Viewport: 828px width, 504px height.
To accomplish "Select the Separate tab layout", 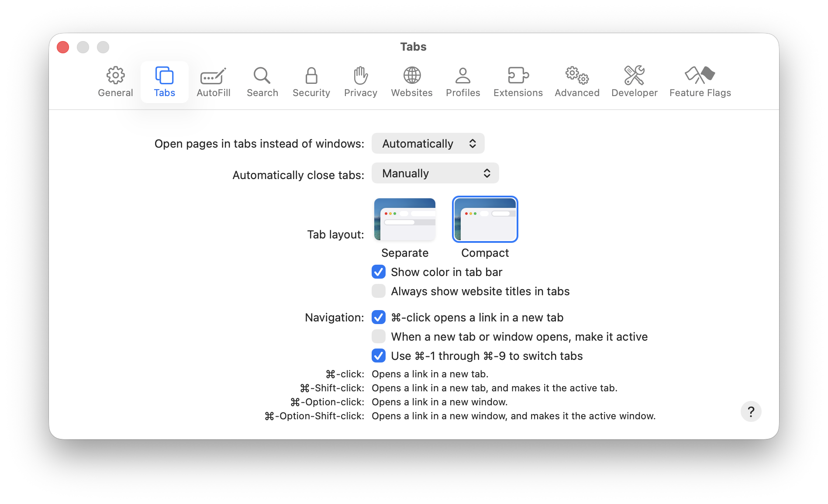I will pos(404,219).
